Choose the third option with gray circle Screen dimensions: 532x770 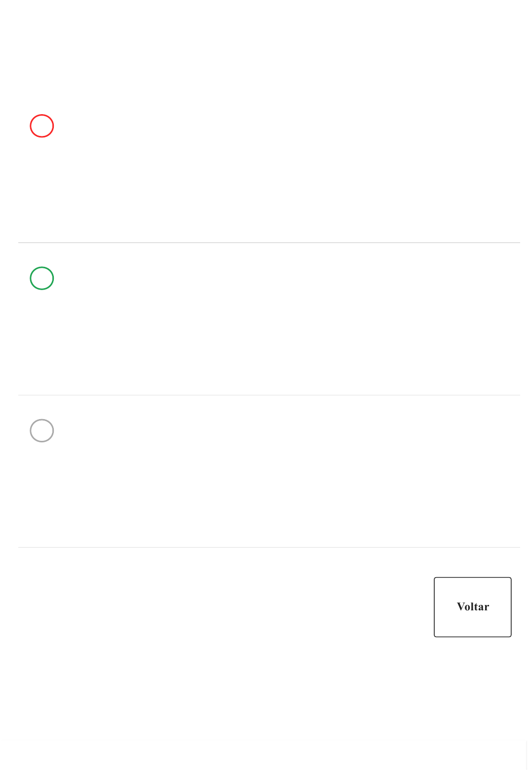42,430
